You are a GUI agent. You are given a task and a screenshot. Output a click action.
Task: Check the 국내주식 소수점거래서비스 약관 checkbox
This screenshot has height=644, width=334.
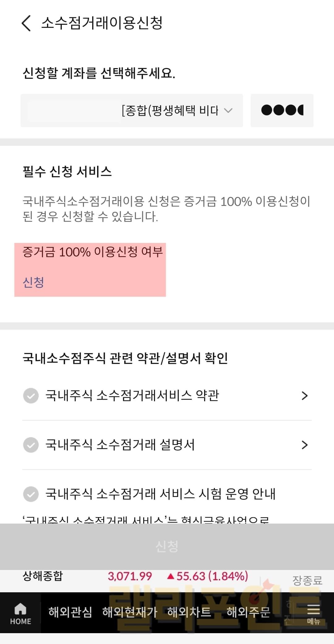click(x=31, y=396)
